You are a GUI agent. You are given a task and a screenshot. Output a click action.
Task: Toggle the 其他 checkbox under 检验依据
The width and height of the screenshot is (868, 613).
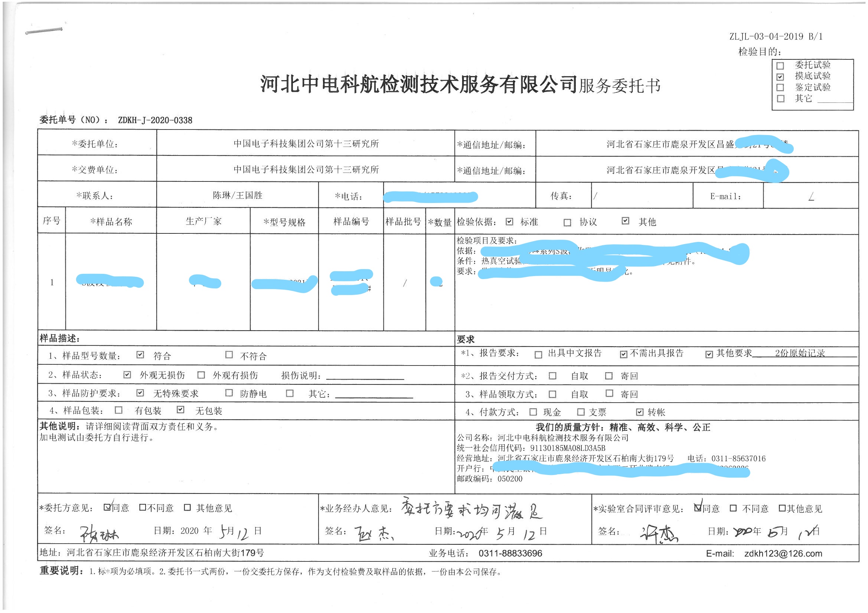pyautogui.click(x=625, y=221)
